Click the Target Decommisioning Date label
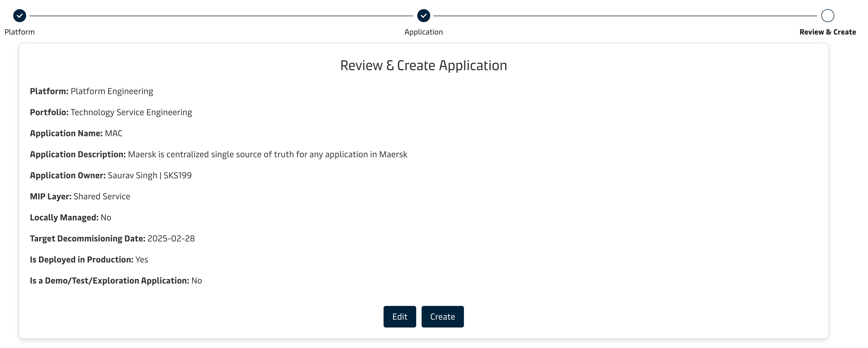Viewport: 868px width, 348px height. [x=88, y=238]
